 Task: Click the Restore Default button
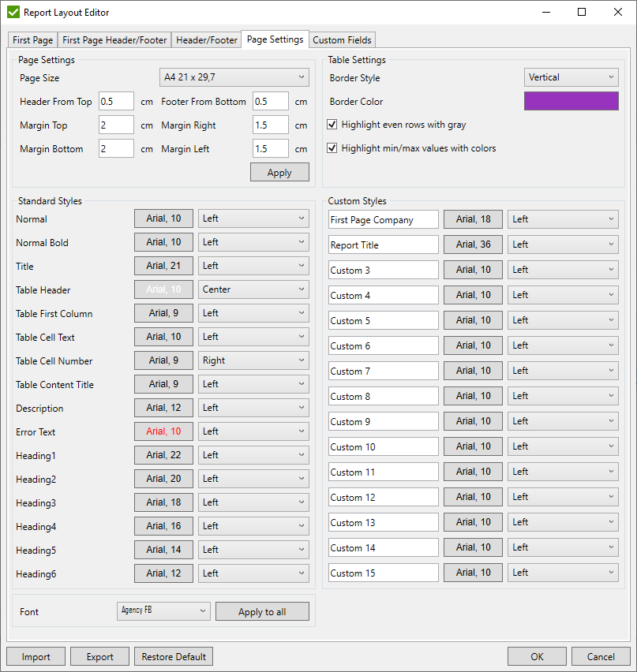point(174,656)
